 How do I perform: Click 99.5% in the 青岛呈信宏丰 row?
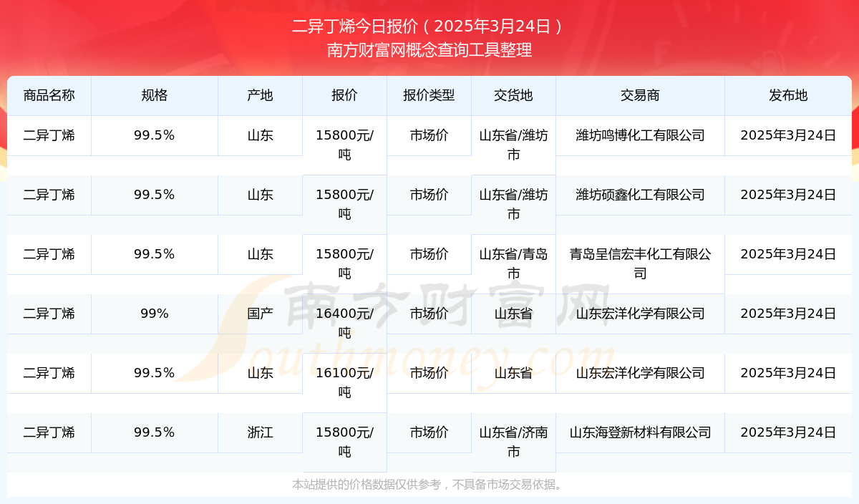[x=155, y=254]
